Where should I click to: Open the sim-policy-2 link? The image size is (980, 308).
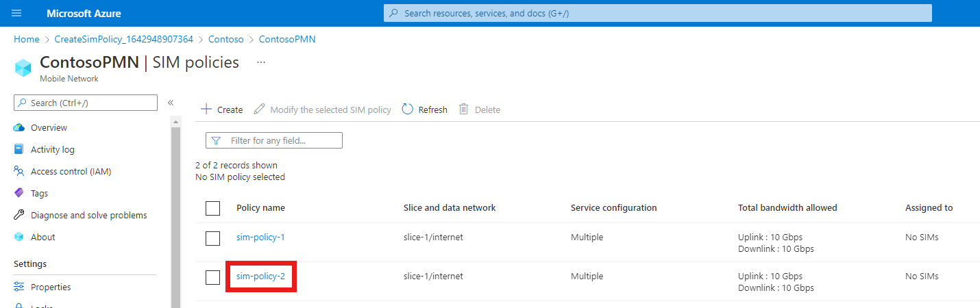click(x=260, y=277)
